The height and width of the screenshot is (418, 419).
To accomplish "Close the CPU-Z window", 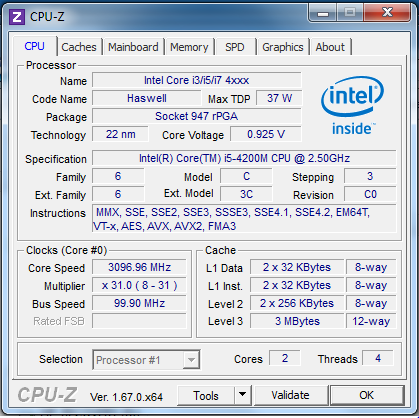I will pos(387,13).
